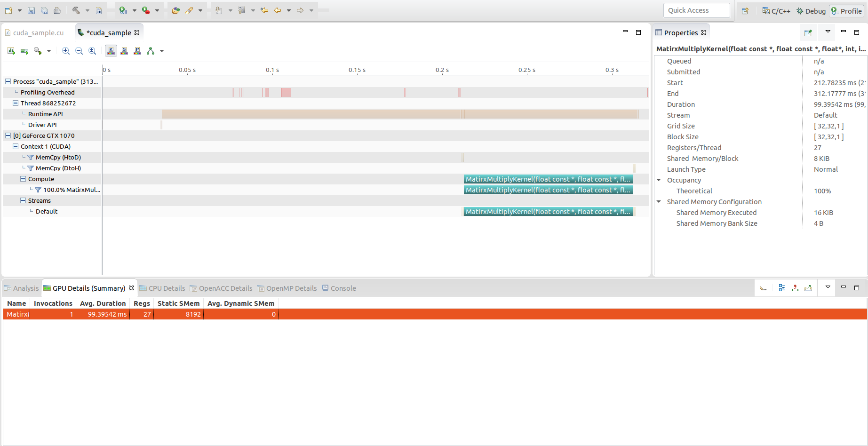Viewport: 868px width, 446px height.
Task: Collapse the Streams row expander
Action: coord(23,200)
